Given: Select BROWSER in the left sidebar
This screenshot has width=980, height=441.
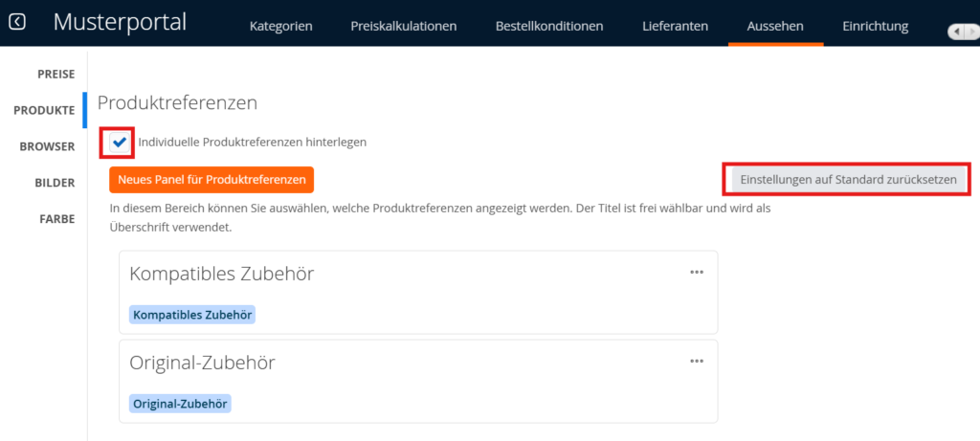Looking at the screenshot, I should [48, 146].
